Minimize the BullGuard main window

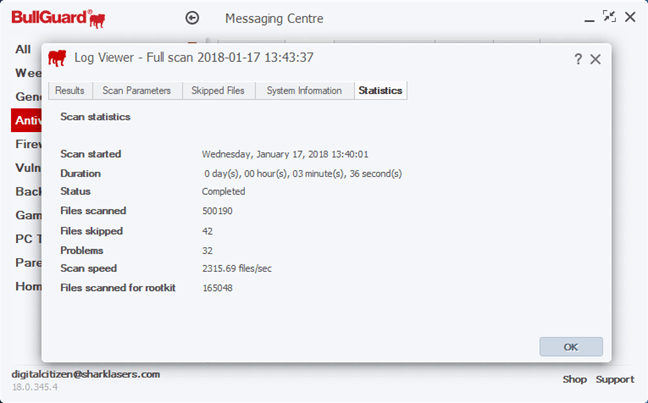(588, 17)
